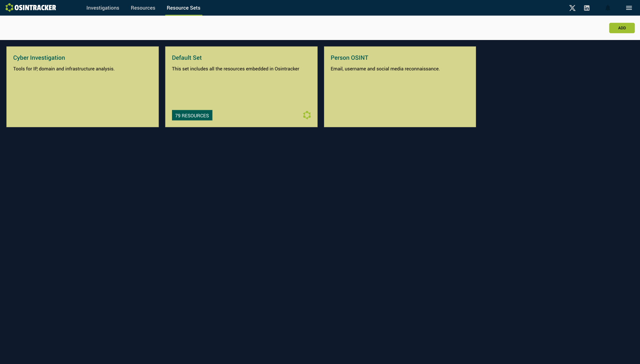The height and width of the screenshot is (364, 640).
Task: Open the hamburger menu icon
Action: click(629, 8)
